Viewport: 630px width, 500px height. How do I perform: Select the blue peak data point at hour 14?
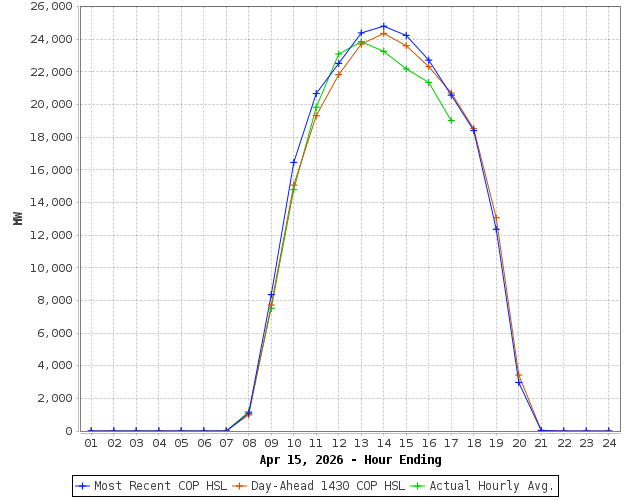pyautogui.click(x=384, y=26)
